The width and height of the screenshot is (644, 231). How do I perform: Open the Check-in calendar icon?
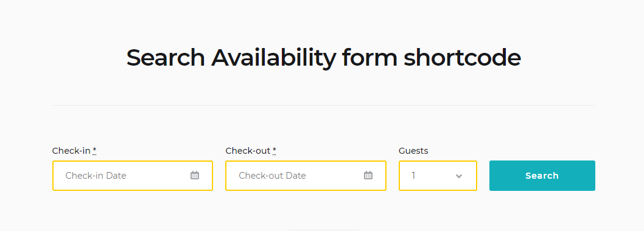pos(195,176)
